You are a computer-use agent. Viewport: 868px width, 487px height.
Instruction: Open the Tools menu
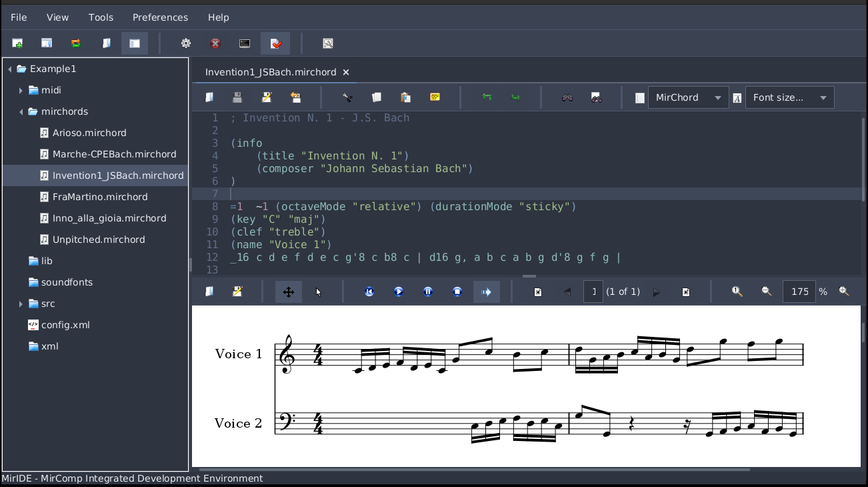click(101, 17)
